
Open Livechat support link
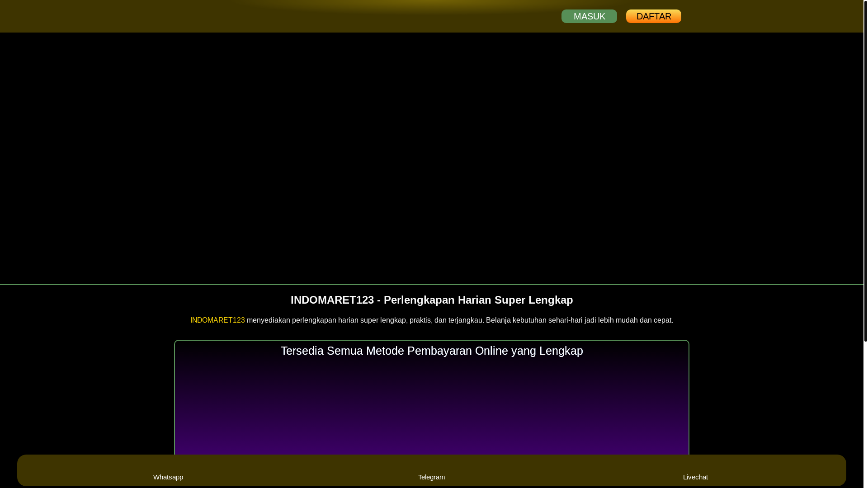pyautogui.click(x=695, y=477)
